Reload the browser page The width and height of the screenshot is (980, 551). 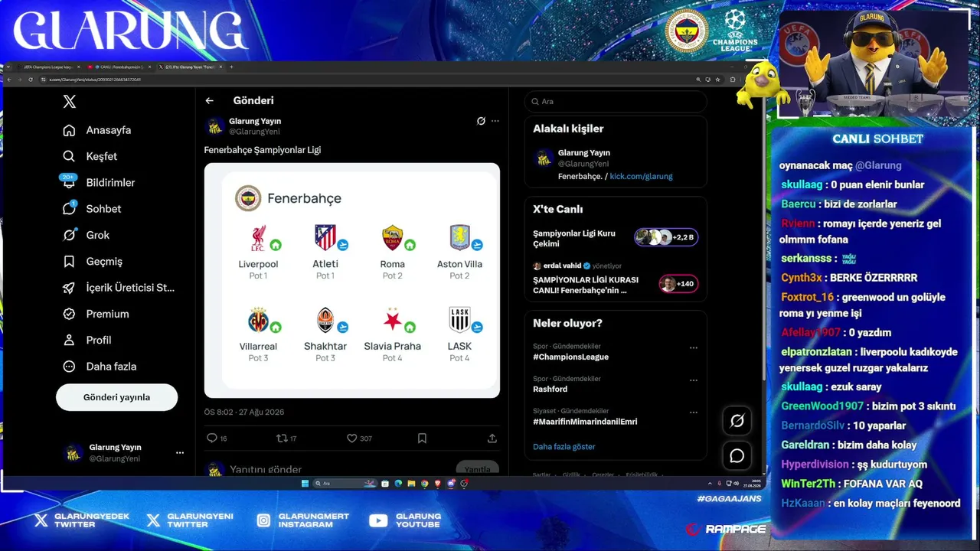pos(31,80)
